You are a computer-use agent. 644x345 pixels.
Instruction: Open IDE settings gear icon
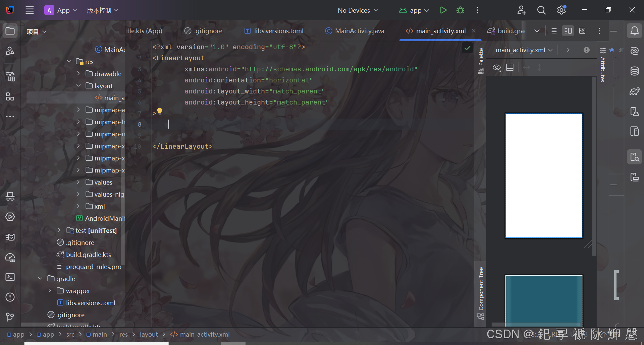(x=561, y=10)
